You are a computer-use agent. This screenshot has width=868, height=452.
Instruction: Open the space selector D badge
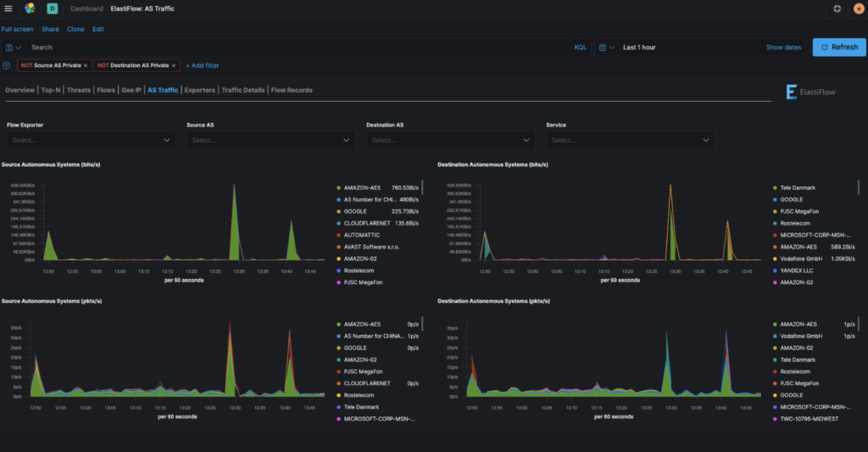pyautogui.click(x=52, y=8)
